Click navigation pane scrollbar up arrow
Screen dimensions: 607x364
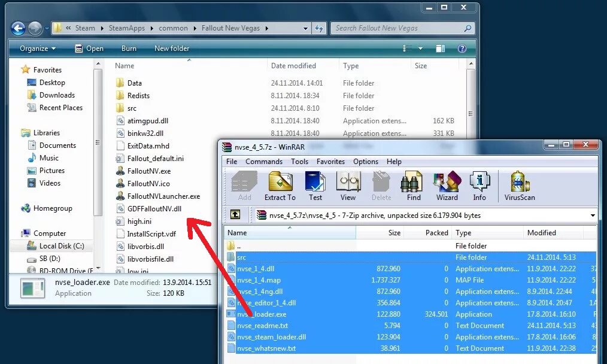tap(98, 63)
